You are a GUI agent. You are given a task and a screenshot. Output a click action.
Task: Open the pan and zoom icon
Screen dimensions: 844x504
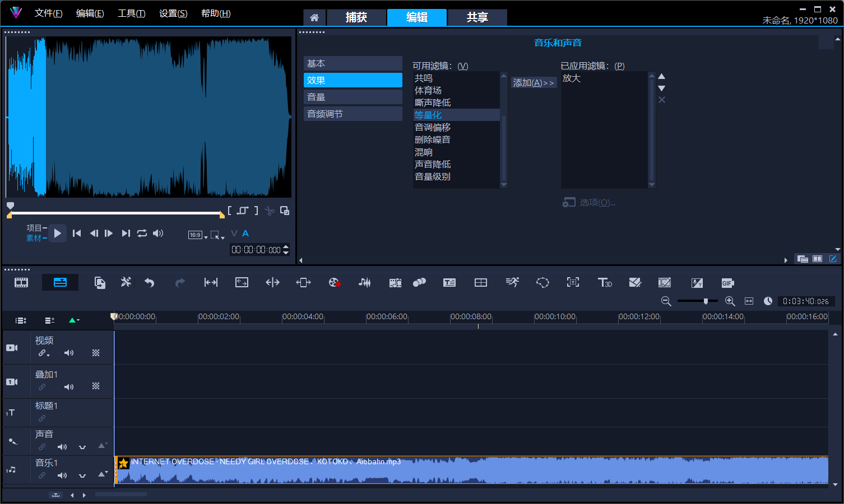pyautogui.click(x=573, y=282)
